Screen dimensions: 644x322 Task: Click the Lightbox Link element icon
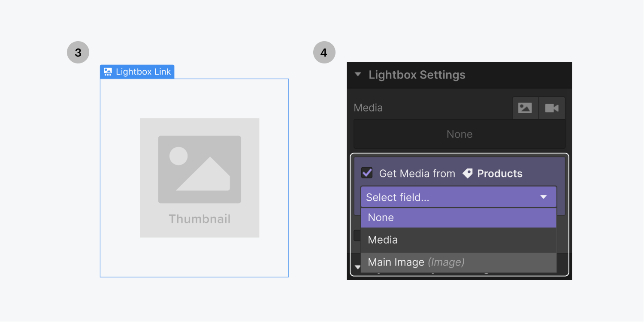tap(108, 72)
